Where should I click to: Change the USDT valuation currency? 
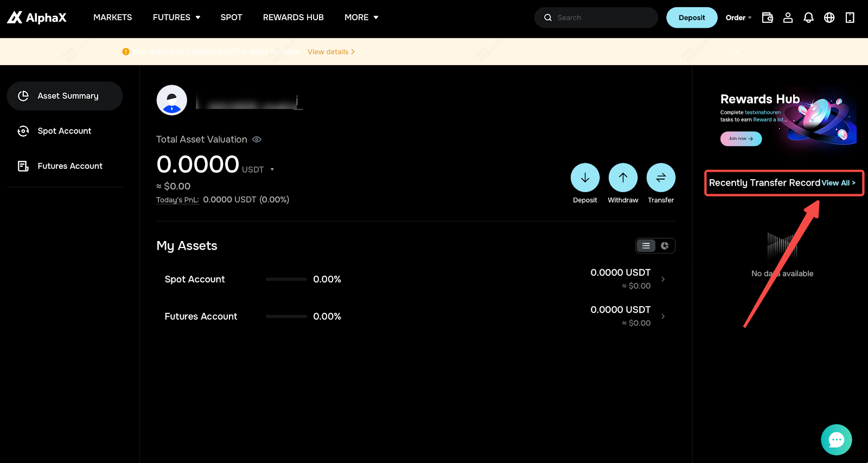(258, 169)
